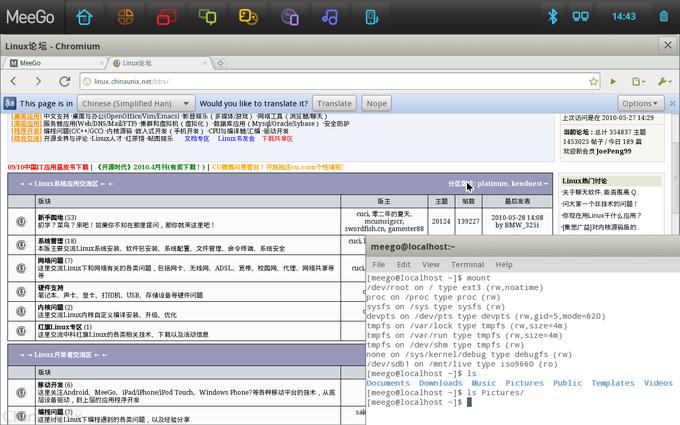This screenshot has width=680, height=425.
Task: Open the terminal Terminal menu
Action: tap(468, 264)
